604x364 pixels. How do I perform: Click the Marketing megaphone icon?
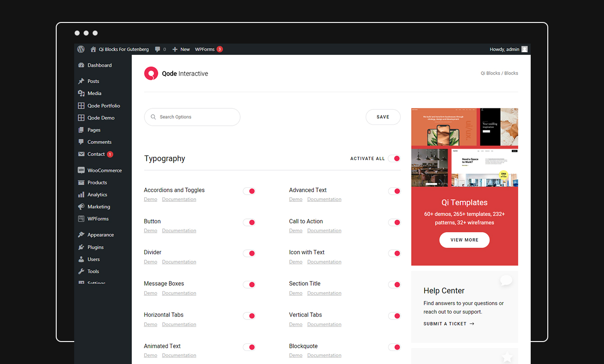pos(81,207)
